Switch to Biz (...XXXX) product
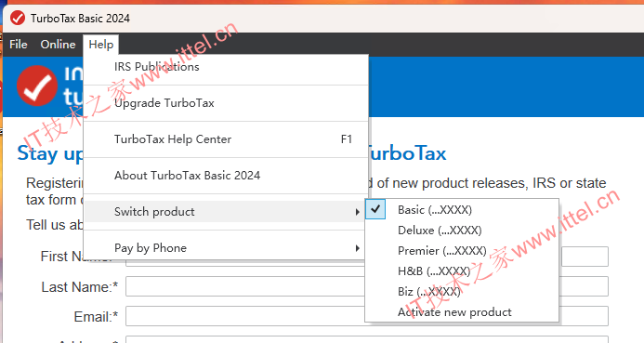The height and width of the screenshot is (343, 644). coord(462,292)
